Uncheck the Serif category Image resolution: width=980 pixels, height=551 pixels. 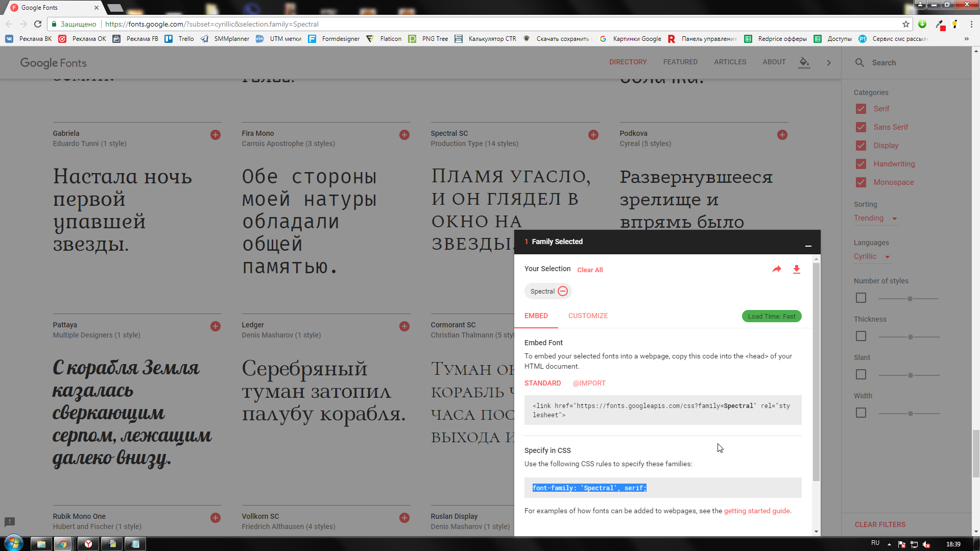[861, 109]
